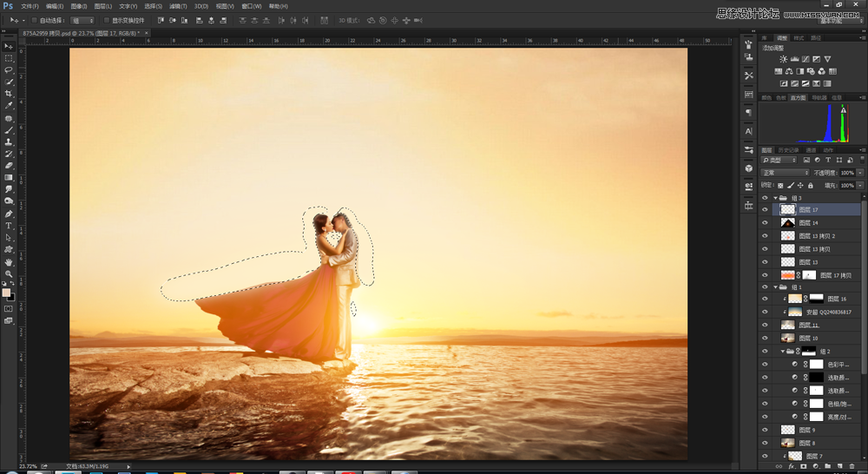This screenshot has width=868, height=474.
Task: Open the workspace 基本功能 dropdown
Action: click(841, 21)
